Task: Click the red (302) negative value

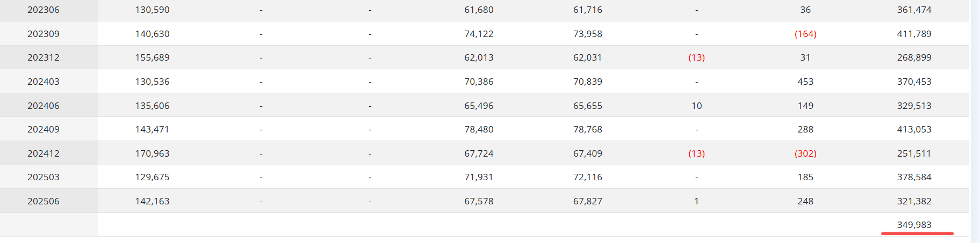Action: 805,153
